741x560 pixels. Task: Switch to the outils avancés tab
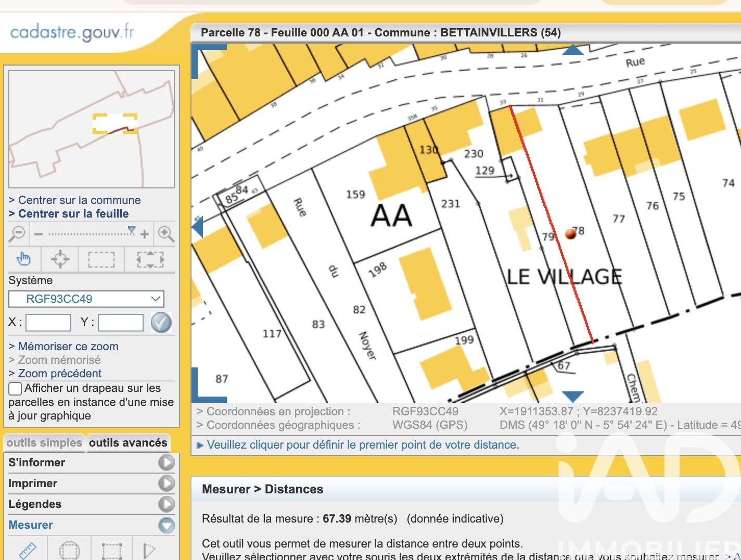click(x=128, y=443)
